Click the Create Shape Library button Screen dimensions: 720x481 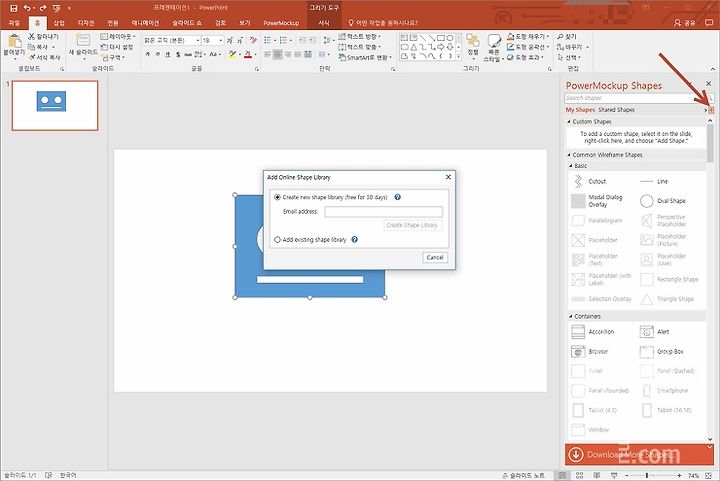click(412, 225)
